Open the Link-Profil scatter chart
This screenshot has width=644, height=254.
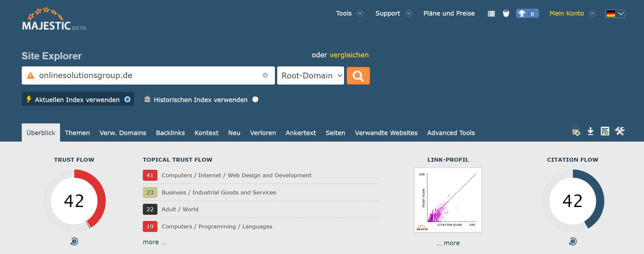click(x=448, y=200)
